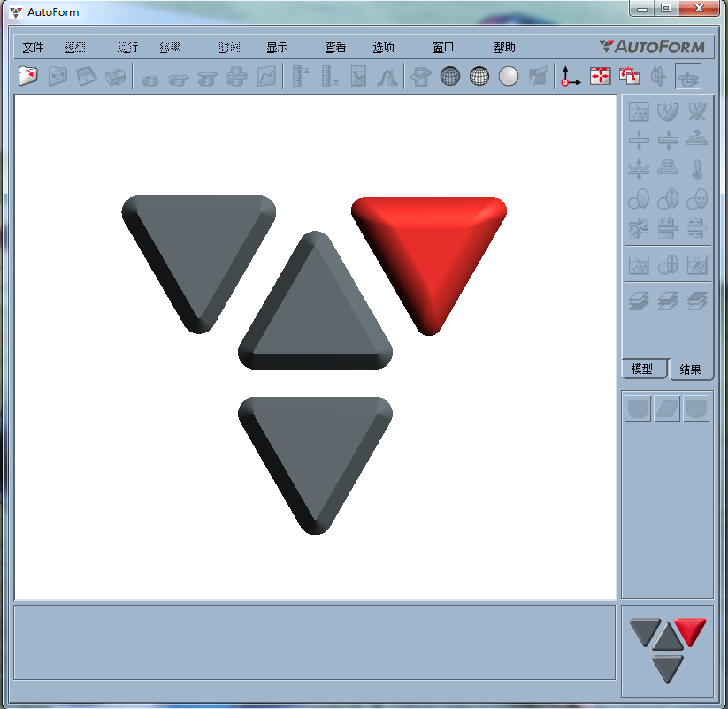This screenshot has height=709, width=728.
Task: Click the framed button at the toolbar's right end
Action: click(x=688, y=76)
